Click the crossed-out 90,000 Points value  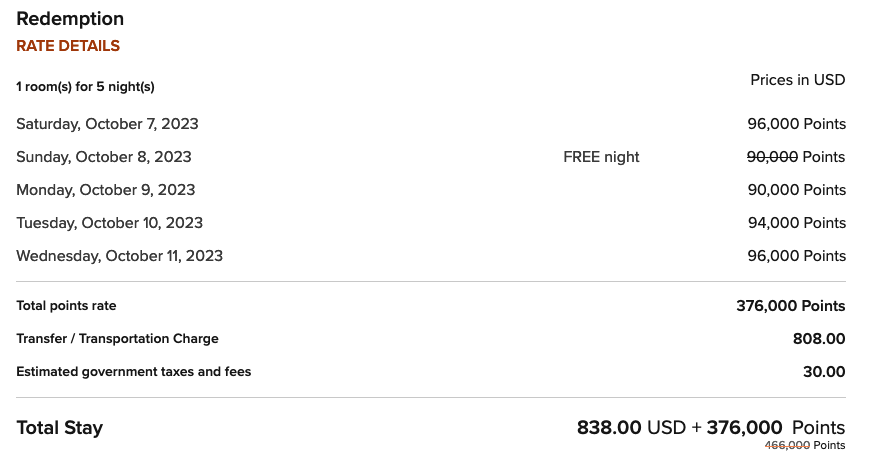point(795,157)
